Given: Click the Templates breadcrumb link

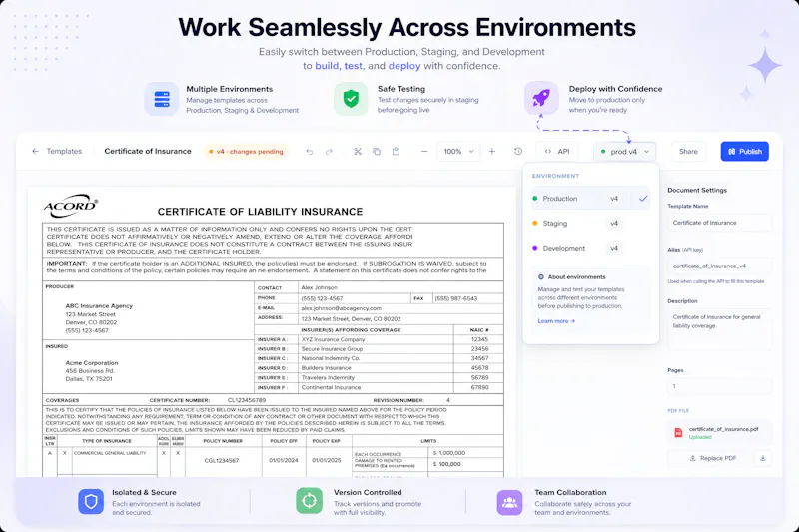Looking at the screenshot, I should coord(64,151).
